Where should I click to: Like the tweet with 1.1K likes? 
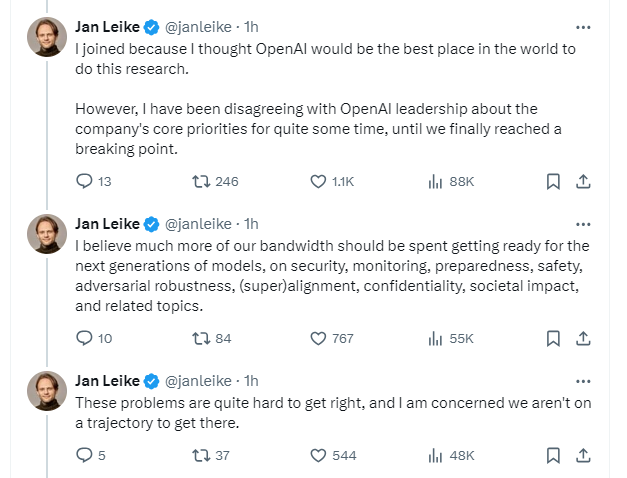coord(319,181)
